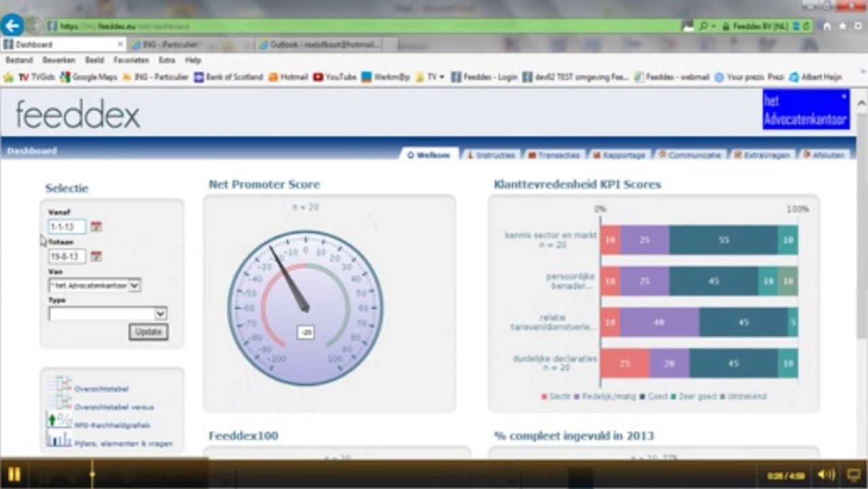This screenshot has height=489, width=868.
Task: Open the dev02 TEST omgeving bookmark
Action: (576, 77)
